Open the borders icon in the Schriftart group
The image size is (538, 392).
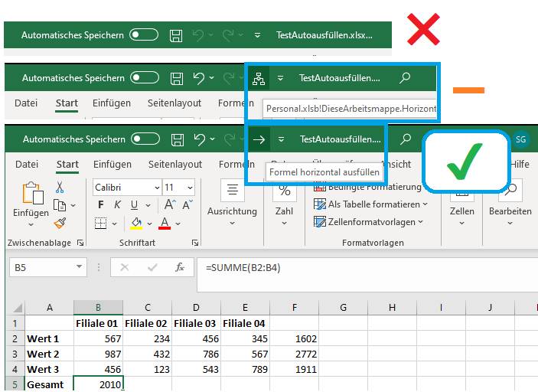pos(100,223)
